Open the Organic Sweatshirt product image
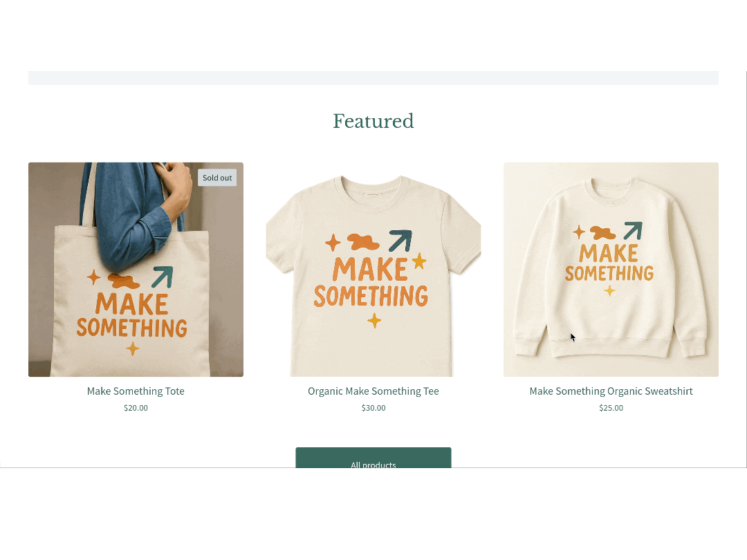The height and width of the screenshot is (560, 747). click(611, 270)
